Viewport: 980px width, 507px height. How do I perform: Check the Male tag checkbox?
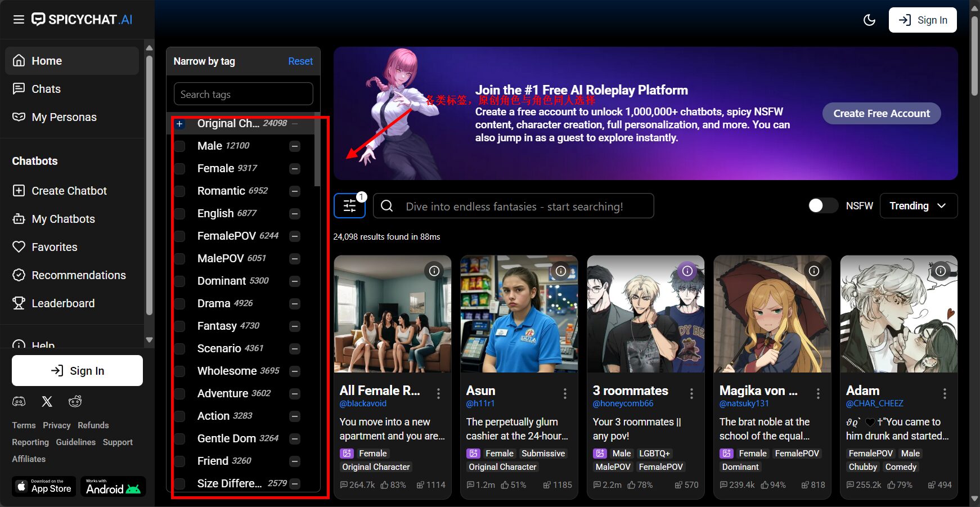179,146
